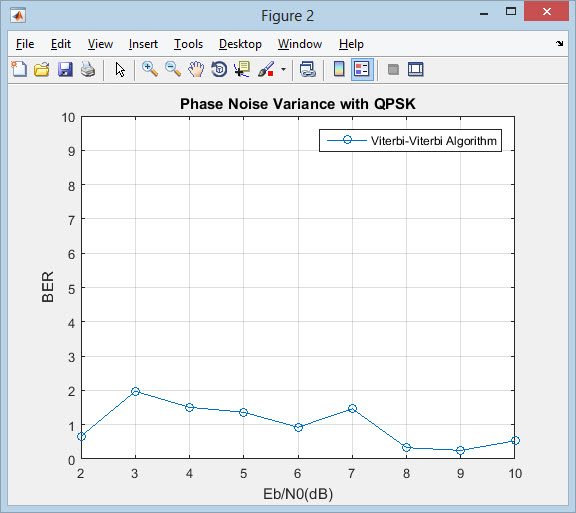Open the Insert menu
The image size is (576, 513).
pos(143,44)
